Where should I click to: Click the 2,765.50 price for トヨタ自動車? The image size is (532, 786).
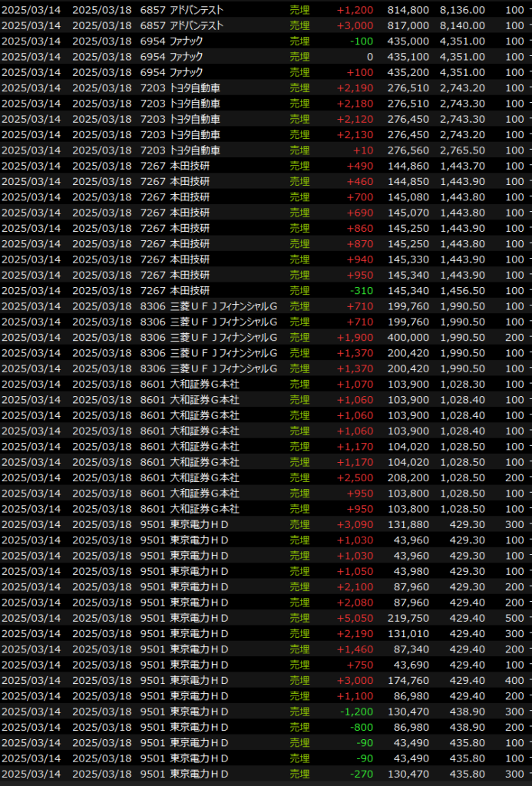[x=462, y=150]
